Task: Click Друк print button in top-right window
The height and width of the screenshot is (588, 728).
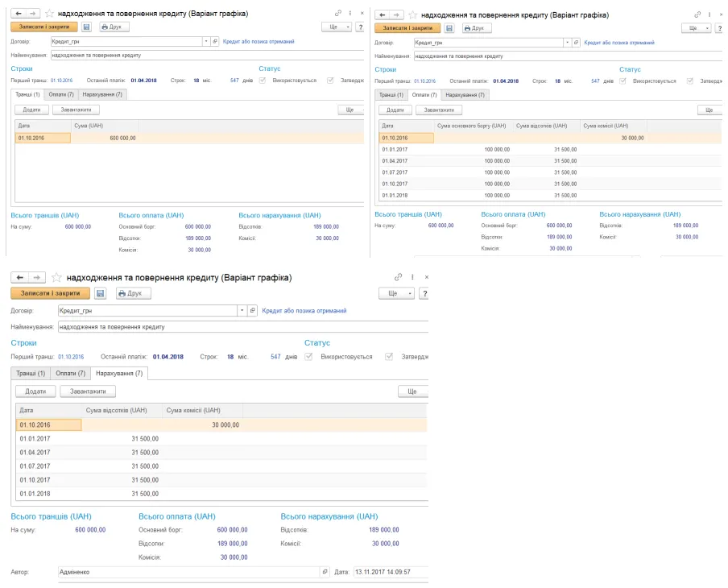Action: [478, 28]
